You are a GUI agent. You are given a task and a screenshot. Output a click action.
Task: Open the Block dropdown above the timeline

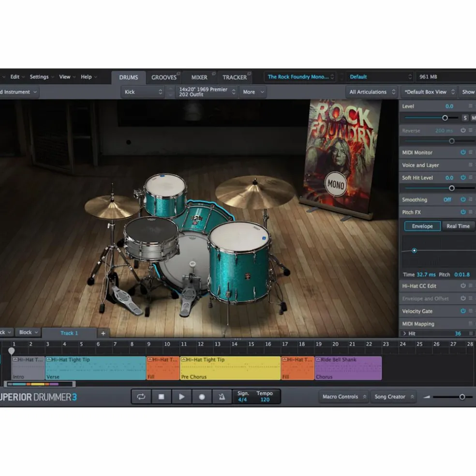point(28,332)
